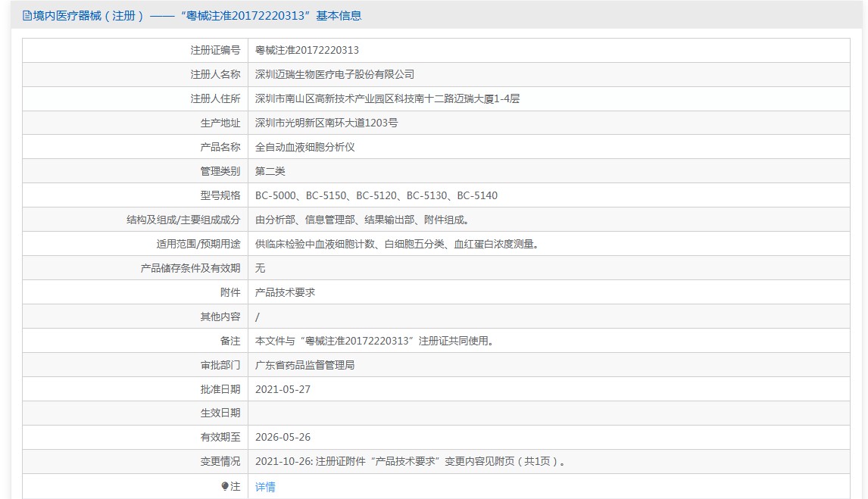Click the page title 境内医疗器械（注册）基本信息
868x499 pixels.
[197, 15]
